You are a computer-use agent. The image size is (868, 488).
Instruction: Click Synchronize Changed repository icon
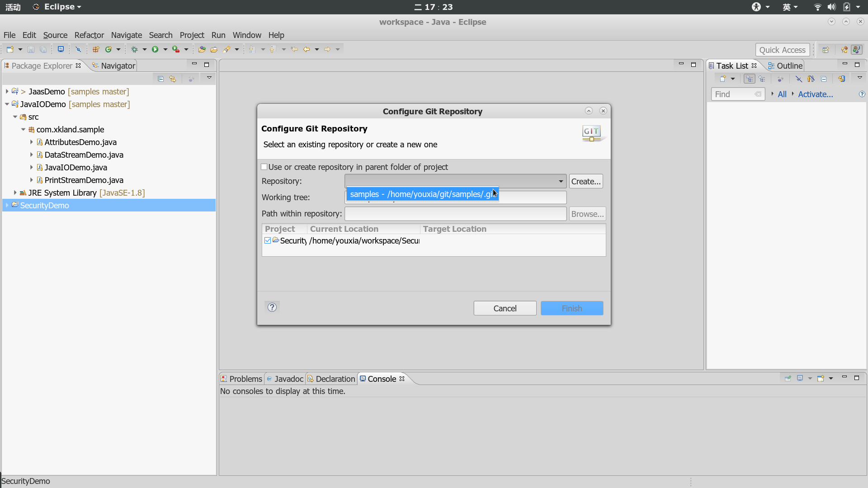841,79
